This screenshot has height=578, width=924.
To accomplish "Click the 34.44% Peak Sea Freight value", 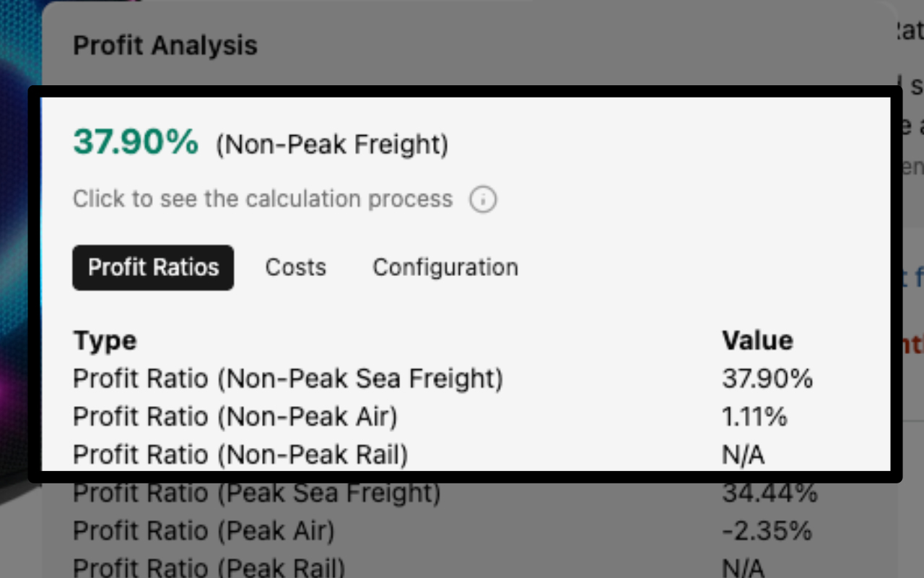I will point(770,493).
